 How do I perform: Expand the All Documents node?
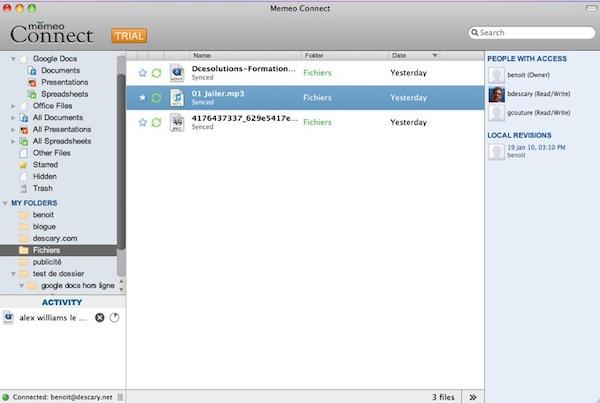click(x=13, y=118)
